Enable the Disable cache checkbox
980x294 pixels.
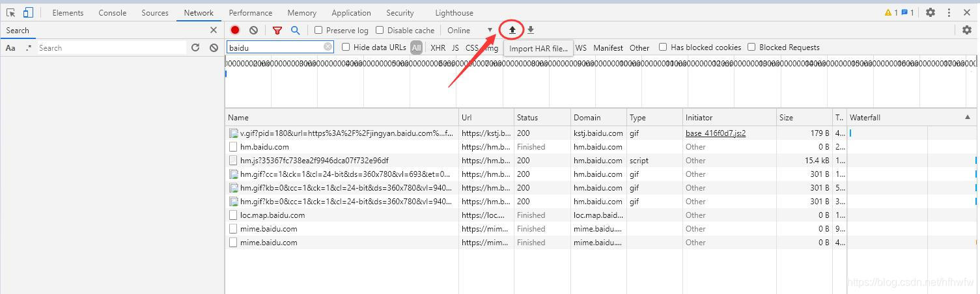380,30
